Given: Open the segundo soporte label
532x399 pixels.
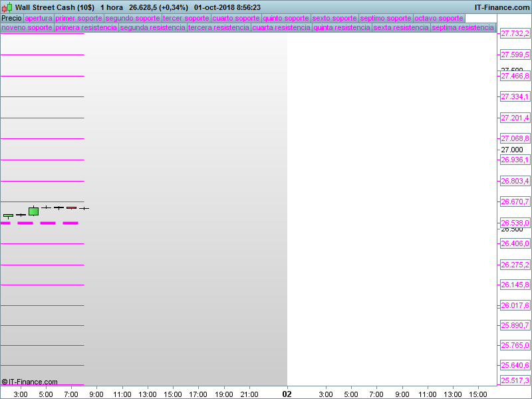Looking at the screenshot, I should point(132,18).
